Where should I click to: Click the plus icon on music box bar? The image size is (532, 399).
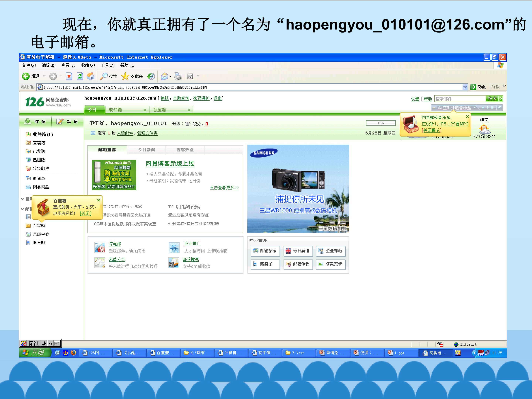434,108
